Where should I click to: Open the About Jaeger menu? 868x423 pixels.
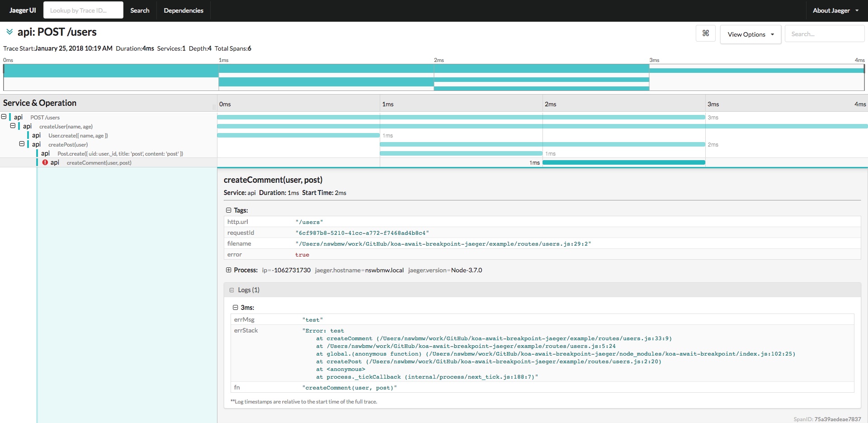click(835, 10)
